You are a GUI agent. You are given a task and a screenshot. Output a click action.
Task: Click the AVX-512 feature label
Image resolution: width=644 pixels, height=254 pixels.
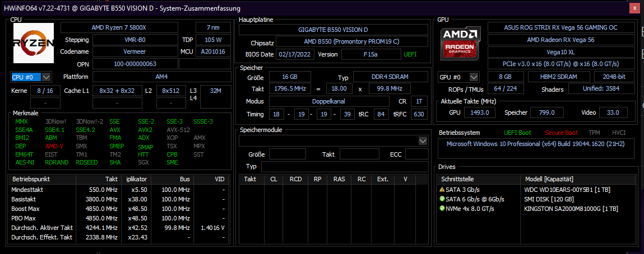click(178, 130)
